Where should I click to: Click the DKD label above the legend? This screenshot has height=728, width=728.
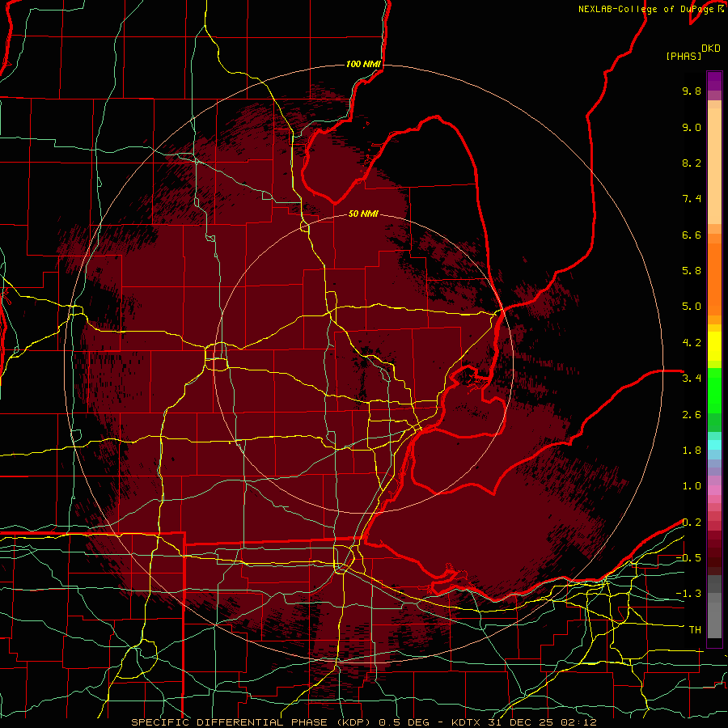711,49
